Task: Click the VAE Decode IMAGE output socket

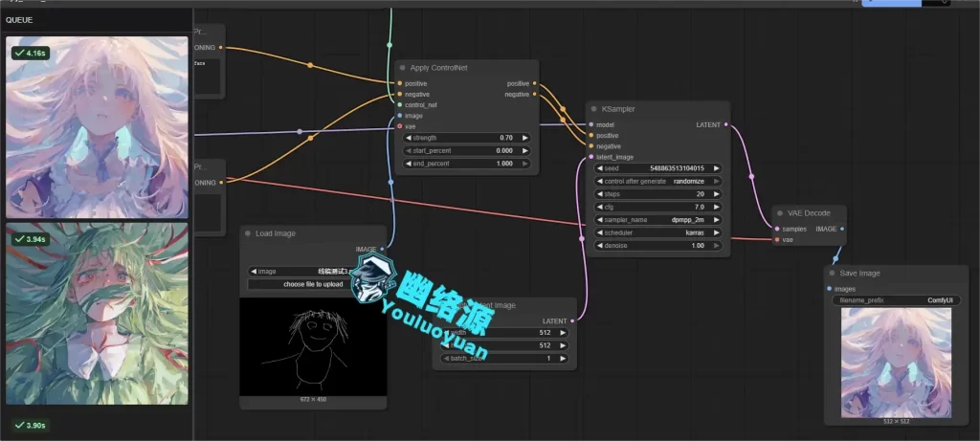Action: point(840,230)
